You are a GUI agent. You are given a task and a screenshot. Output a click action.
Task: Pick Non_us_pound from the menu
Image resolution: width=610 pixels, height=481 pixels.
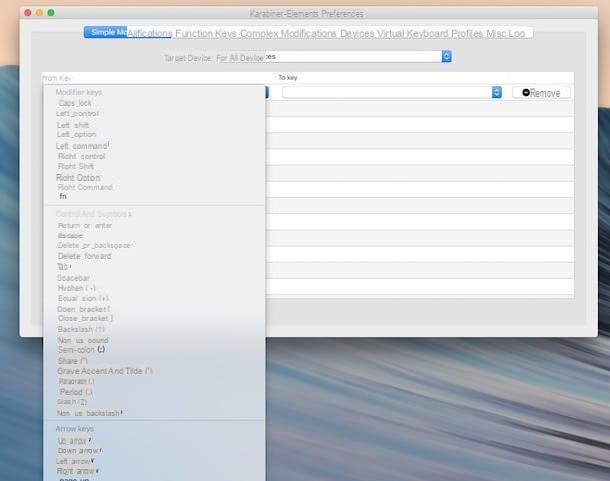pyautogui.click(x=83, y=340)
